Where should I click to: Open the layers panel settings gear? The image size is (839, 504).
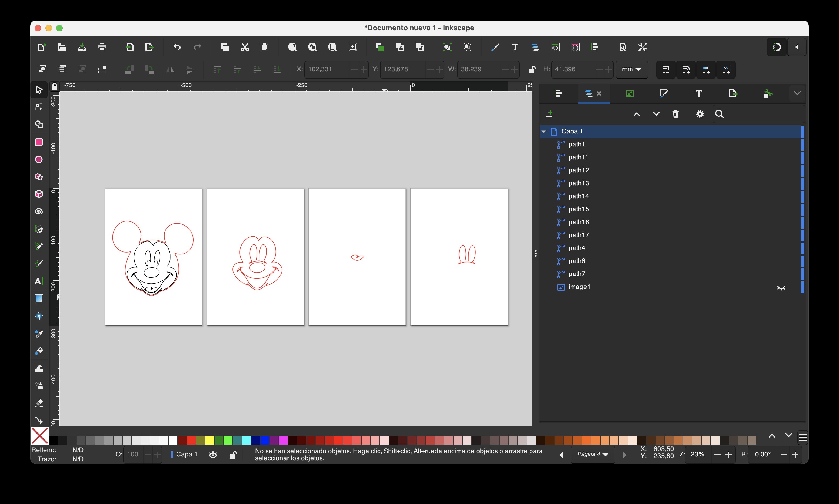(700, 114)
